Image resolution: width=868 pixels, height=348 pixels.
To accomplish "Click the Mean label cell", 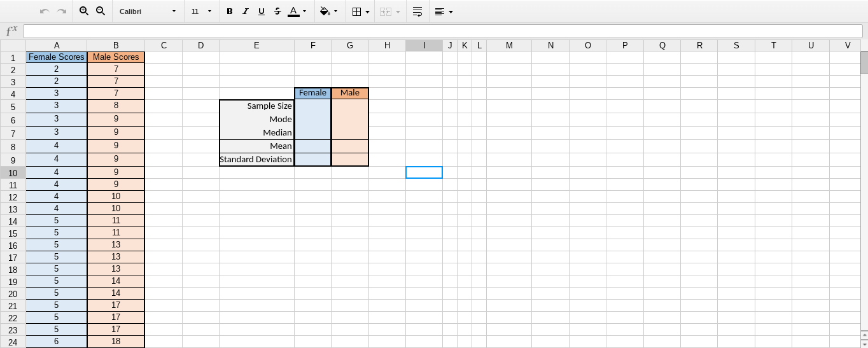I will click(x=256, y=146).
